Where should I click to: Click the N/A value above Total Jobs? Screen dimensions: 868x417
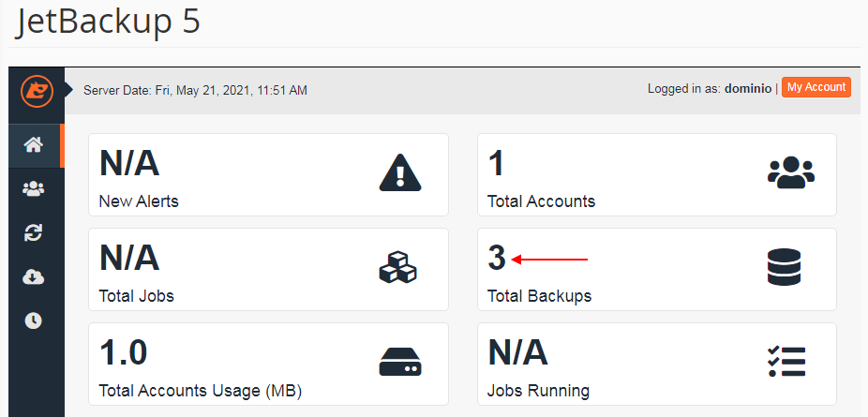pyautogui.click(x=129, y=259)
